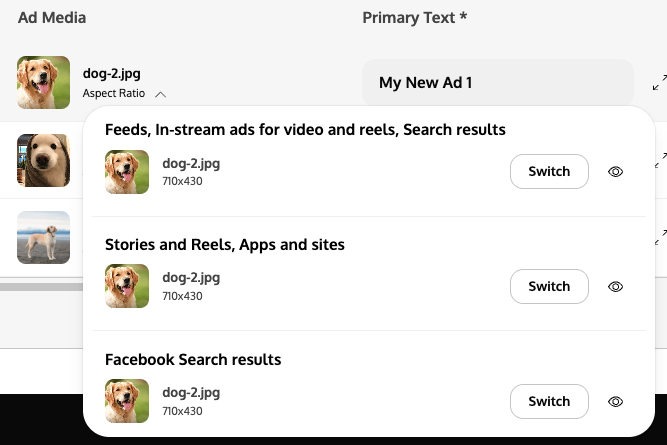Edit the My New Ad 1 primary text
The height and width of the screenshot is (445, 667).
pos(498,83)
